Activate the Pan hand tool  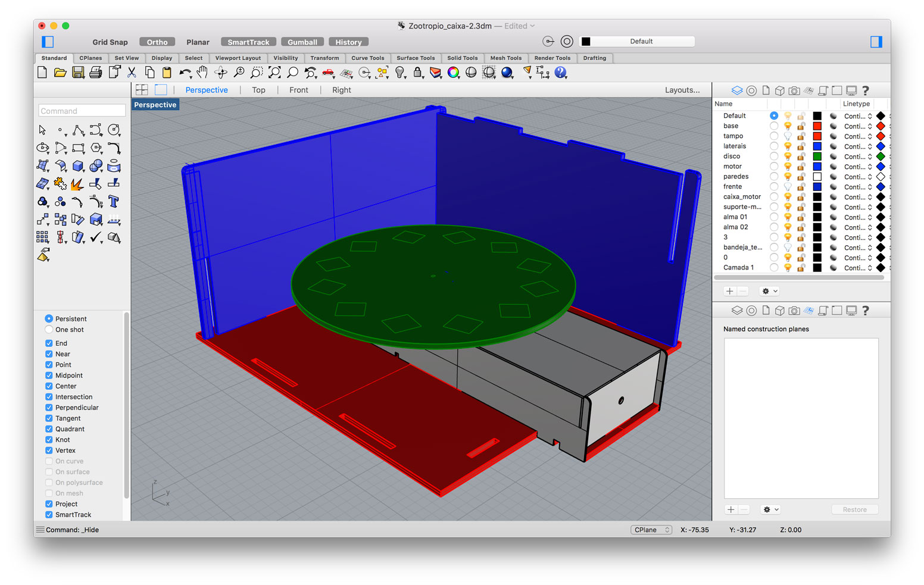[x=202, y=73]
